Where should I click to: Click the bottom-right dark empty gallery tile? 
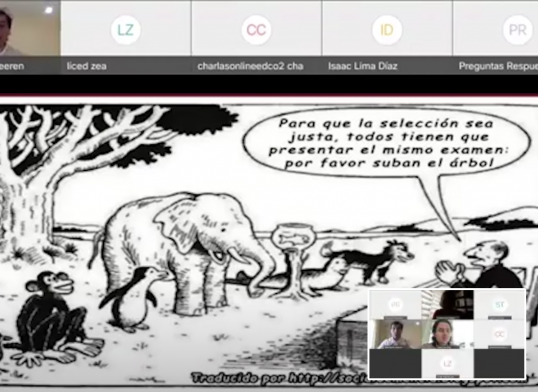coord(499,364)
